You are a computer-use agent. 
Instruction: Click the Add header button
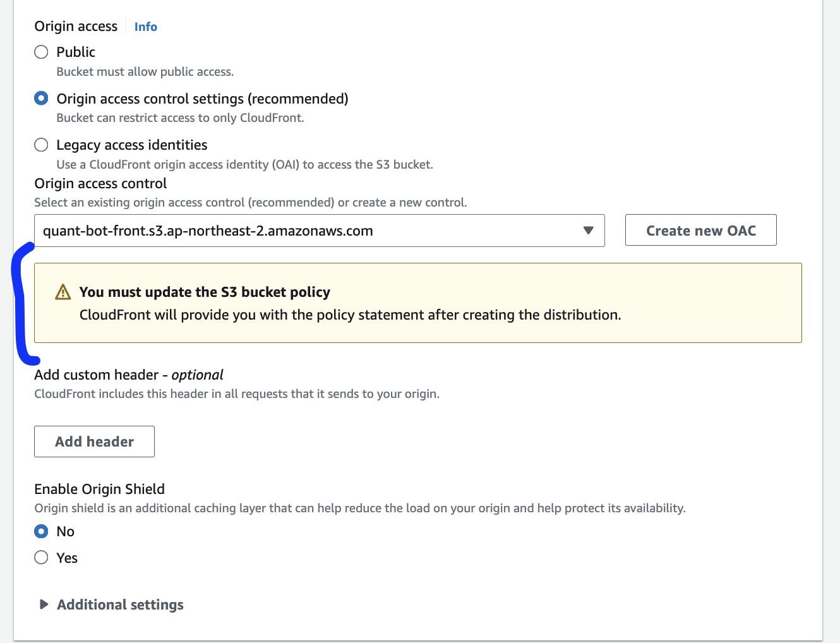coord(94,442)
